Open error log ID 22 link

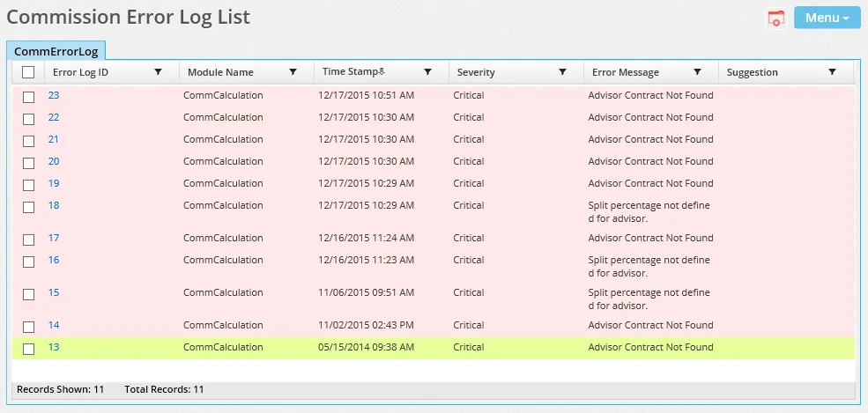(x=54, y=117)
